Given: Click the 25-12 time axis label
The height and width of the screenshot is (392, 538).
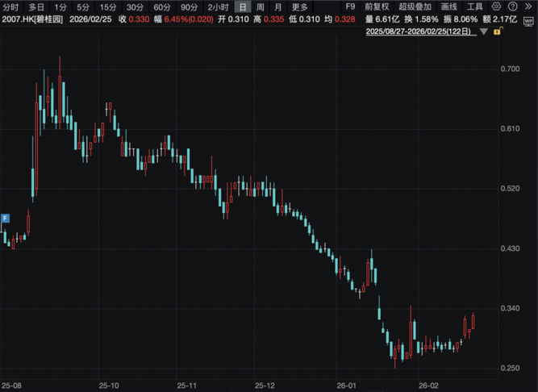Looking at the screenshot, I should tap(265, 386).
